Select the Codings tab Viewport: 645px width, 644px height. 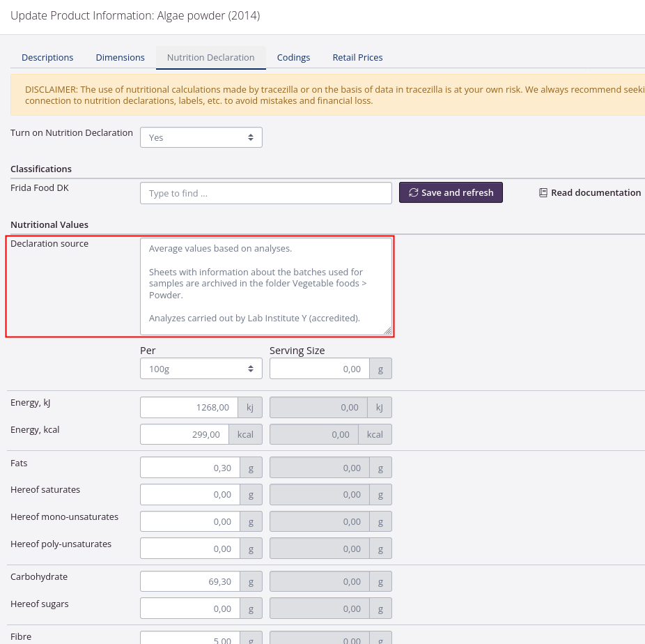click(293, 57)
